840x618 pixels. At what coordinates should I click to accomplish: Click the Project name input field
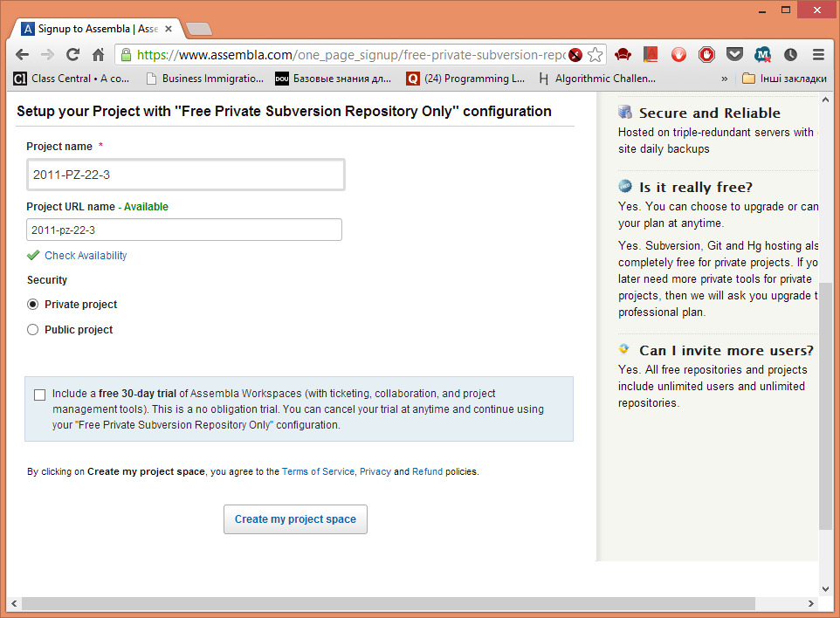pos(185,175)
